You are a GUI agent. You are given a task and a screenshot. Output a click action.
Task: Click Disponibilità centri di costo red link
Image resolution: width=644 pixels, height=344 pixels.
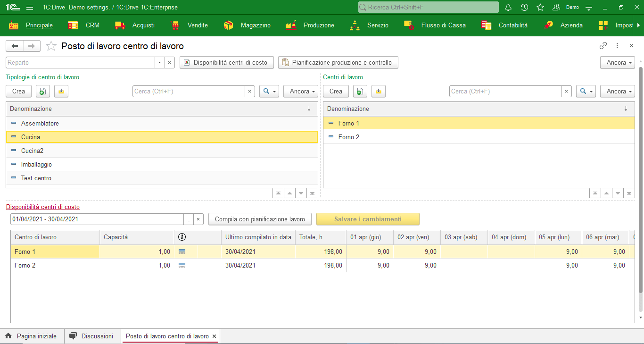[x=43, y=207]
